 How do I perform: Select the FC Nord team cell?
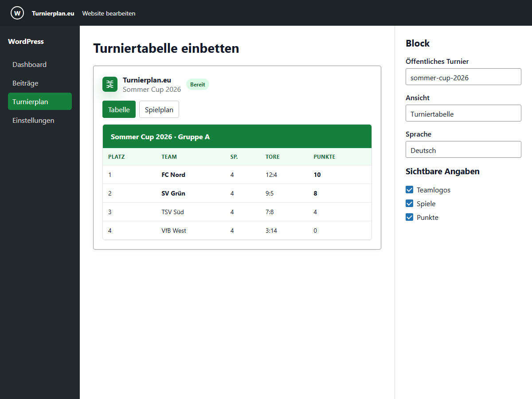(173, 175)
